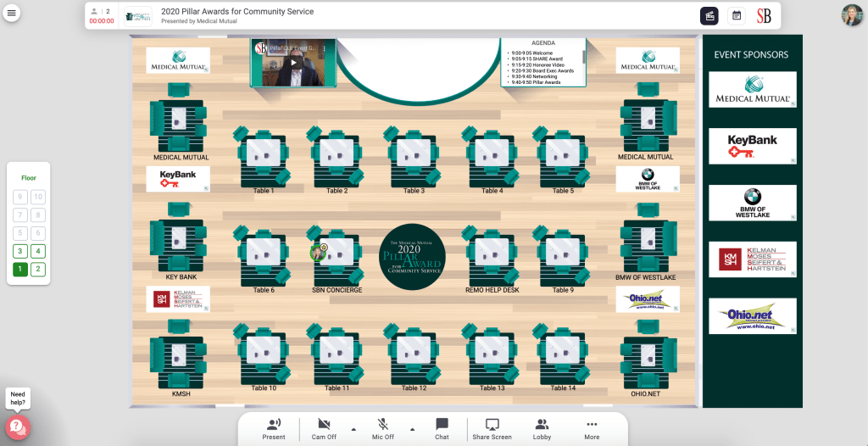The width and height of the screenshot is (868, 446).
Task: Open the user profile avatar at top right
Action: click(x=852, y=15)
